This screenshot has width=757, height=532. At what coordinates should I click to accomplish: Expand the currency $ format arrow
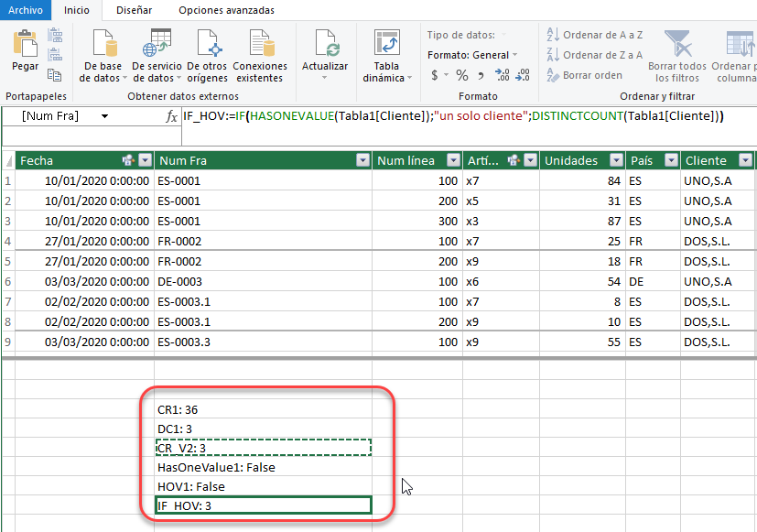coord(446,75)
